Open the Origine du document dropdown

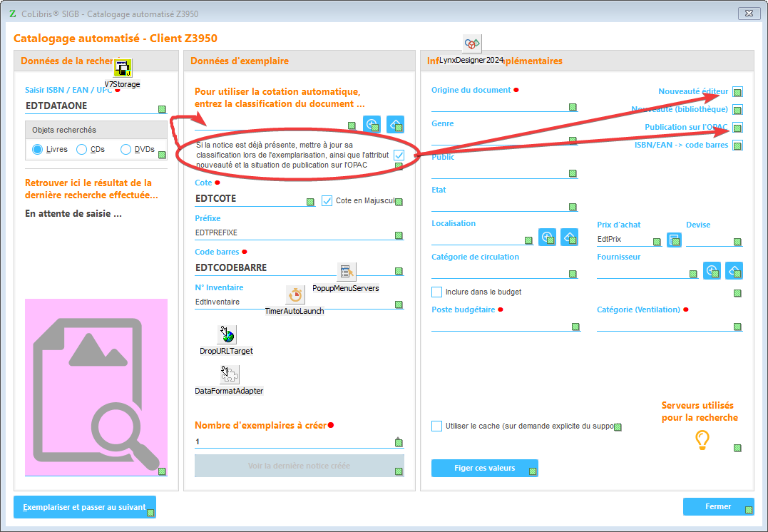click(503, 105)
